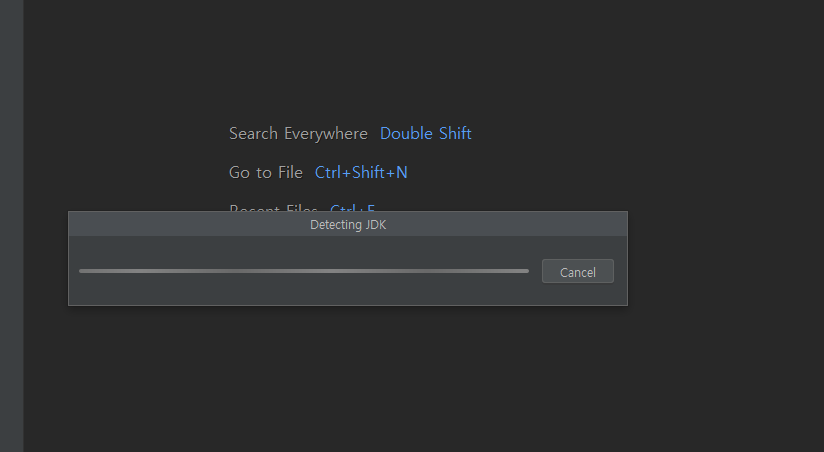
Task: Click the Search Everywhere hint label
Action: tap(298, 134)
